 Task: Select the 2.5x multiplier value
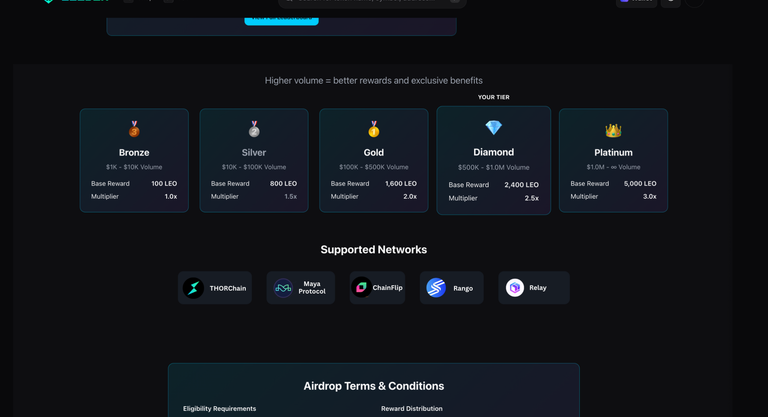(532, 198)
